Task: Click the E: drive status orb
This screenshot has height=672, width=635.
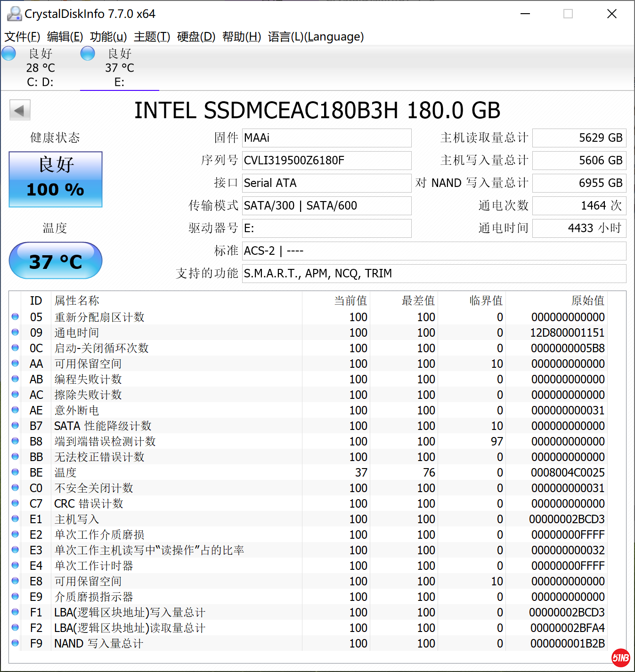Action: (88, 54)
